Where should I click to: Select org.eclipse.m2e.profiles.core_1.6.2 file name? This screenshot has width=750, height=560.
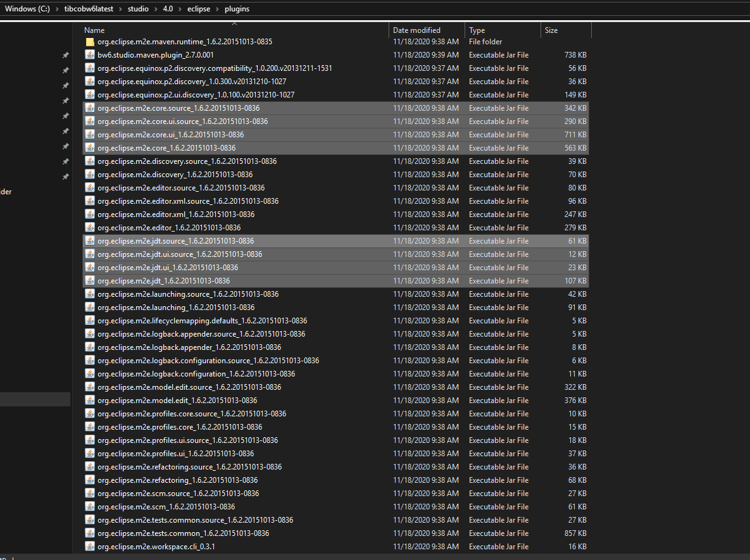[x=180, y=427]
